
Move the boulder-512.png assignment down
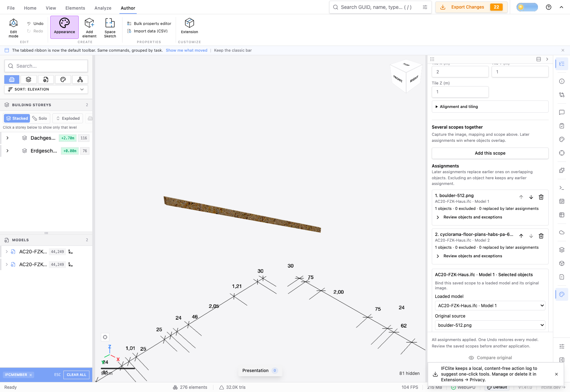click(x=531, y=197)
